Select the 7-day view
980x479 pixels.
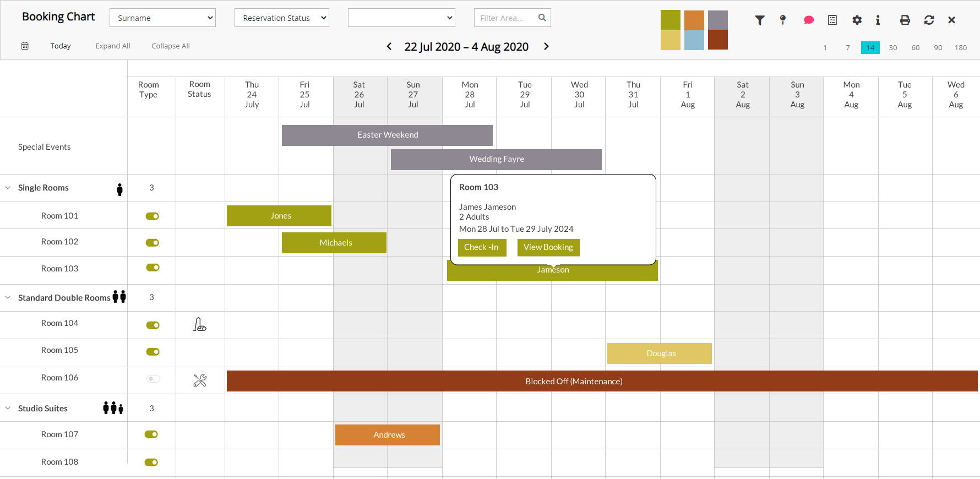(x=847, y=48)
